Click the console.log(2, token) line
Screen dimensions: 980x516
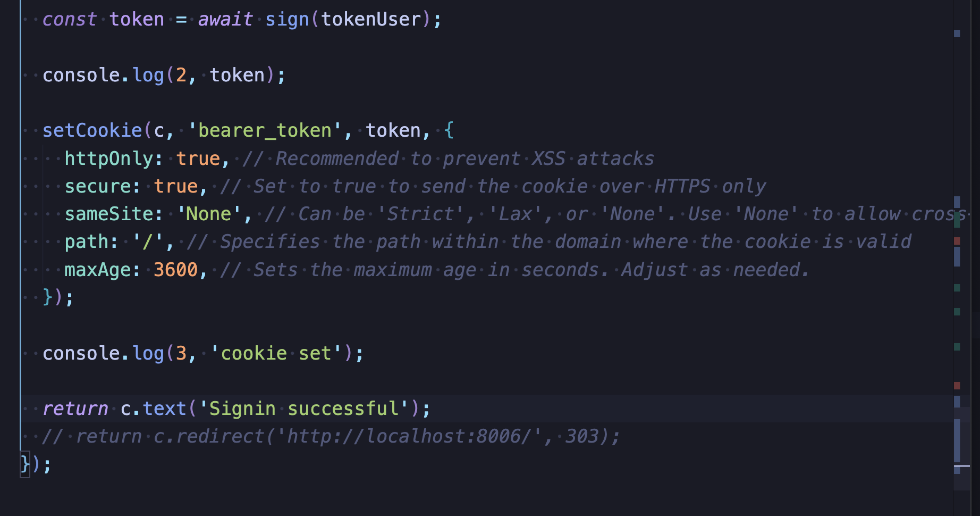(x=164, y=75)
